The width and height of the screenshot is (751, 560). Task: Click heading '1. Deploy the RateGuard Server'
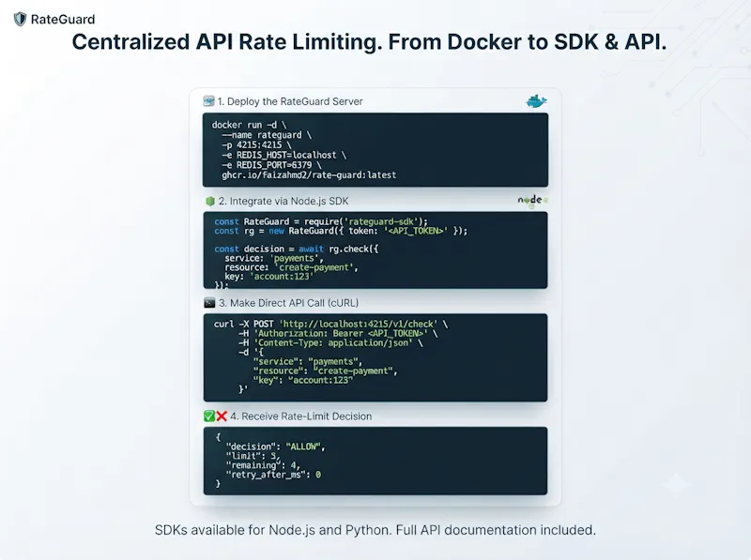(x=290, y=101)
